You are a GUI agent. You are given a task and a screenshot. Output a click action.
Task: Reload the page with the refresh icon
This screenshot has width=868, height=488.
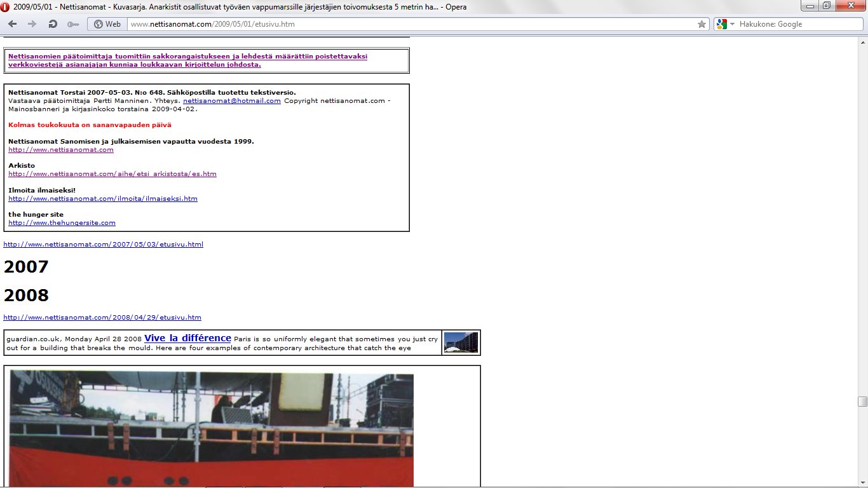[x=53, y=24]
